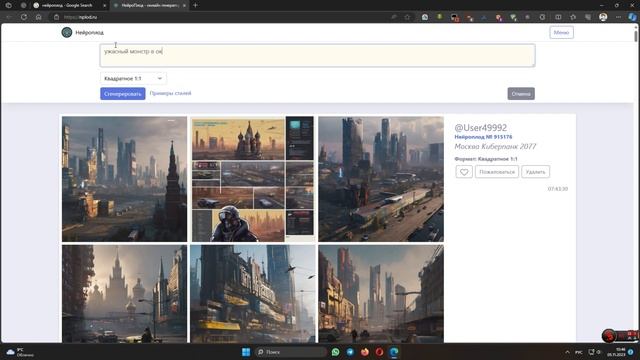Open Windows Start menu
This screenshot has height=360, width=640.
pos(246,352)
